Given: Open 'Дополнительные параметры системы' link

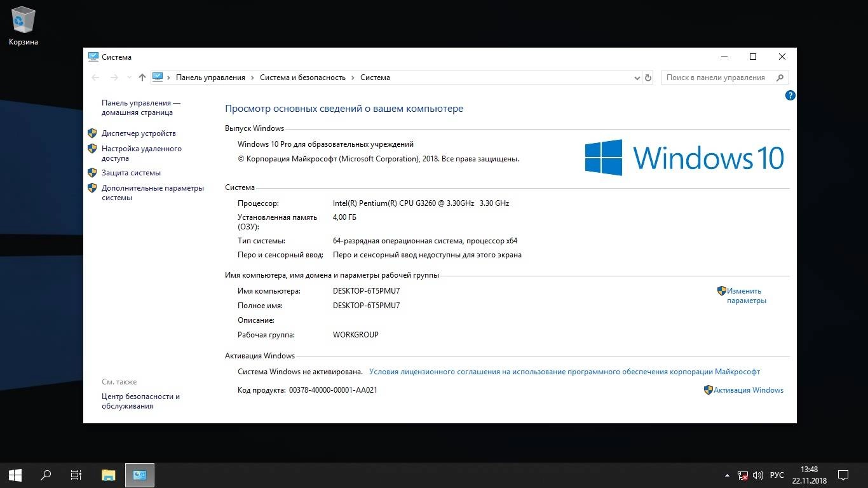Looking at the screenshot, I should [153, 193].
